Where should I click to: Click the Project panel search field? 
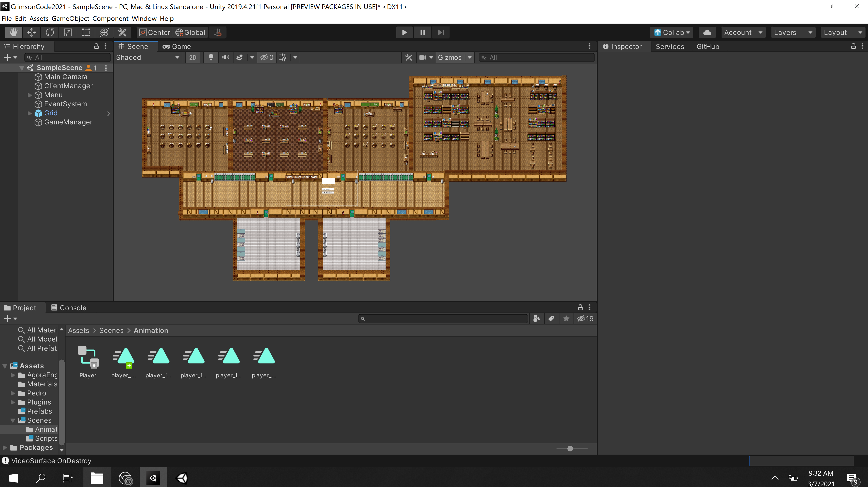(443, 319)
